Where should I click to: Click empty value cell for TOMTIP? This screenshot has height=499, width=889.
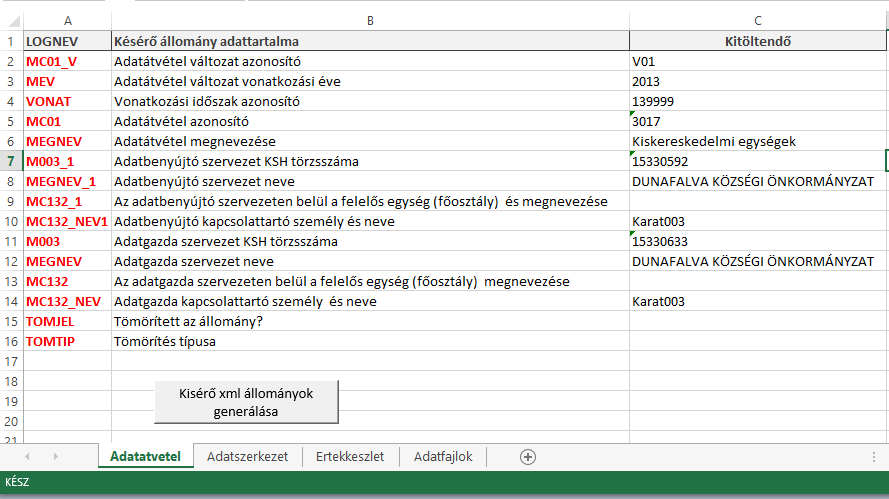coord(757,341)
